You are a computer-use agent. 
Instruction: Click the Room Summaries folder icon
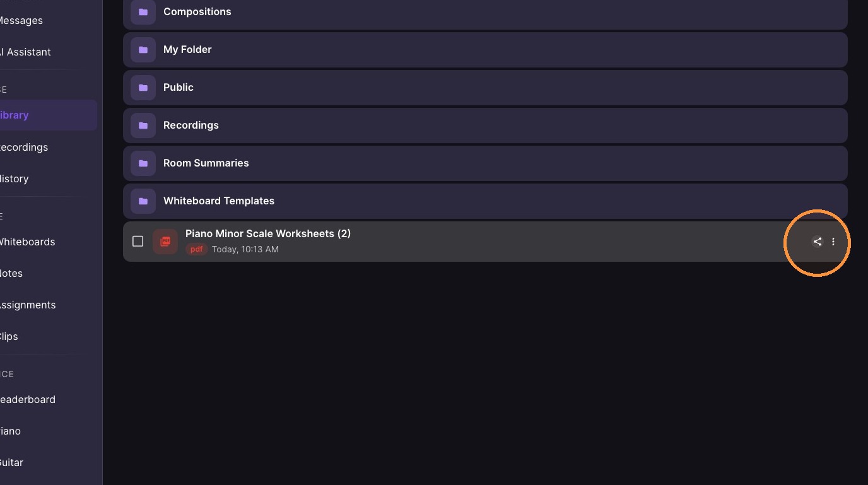143,163
